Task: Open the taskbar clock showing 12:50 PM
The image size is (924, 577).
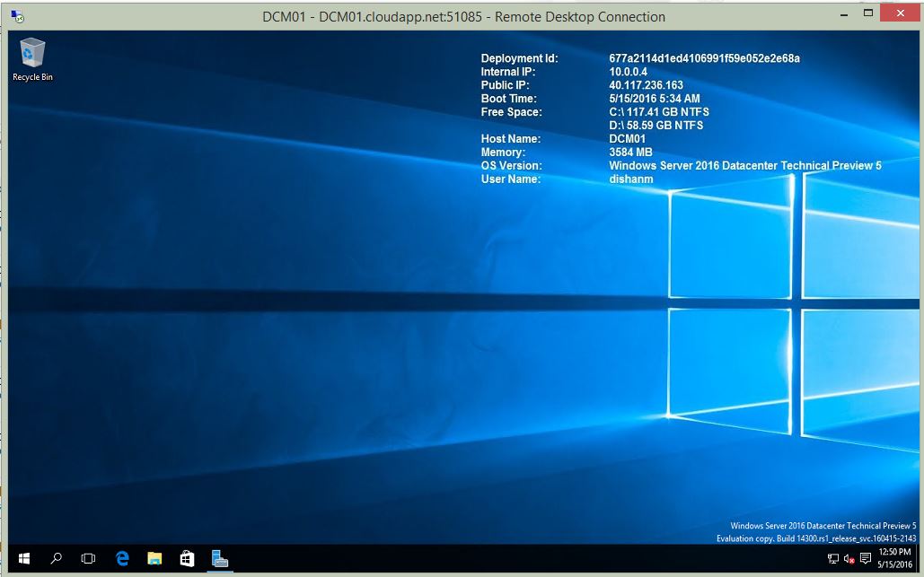Action: pyautogui.click(x=894, y=558)
